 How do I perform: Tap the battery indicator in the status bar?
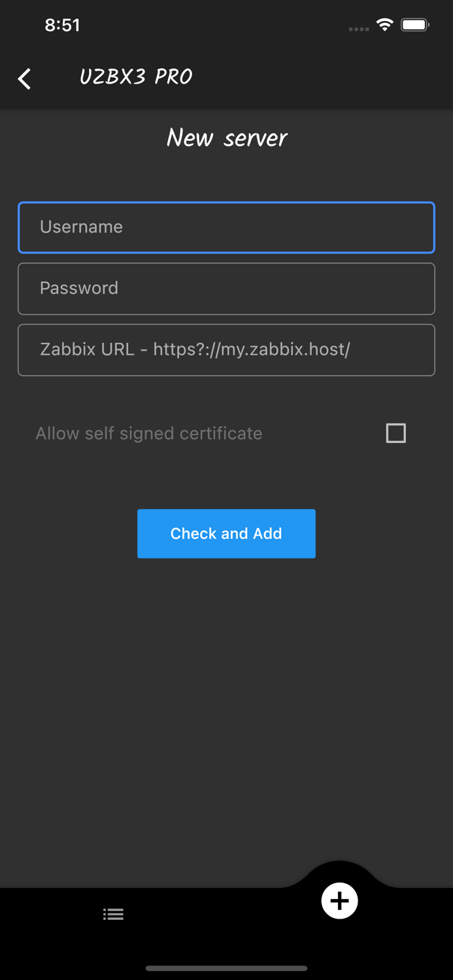pyautogui.click(x=414, y=24)
